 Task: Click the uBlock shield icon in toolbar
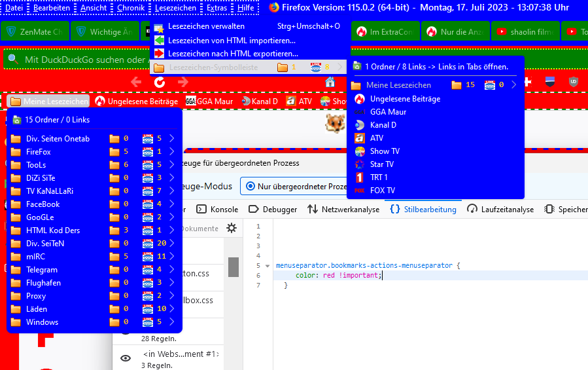[x=573, y=82]
